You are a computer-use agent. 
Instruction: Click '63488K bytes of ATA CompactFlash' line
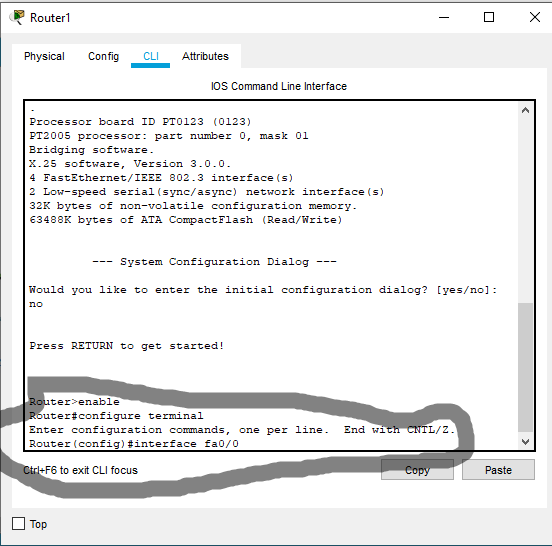tap(186, 220)
